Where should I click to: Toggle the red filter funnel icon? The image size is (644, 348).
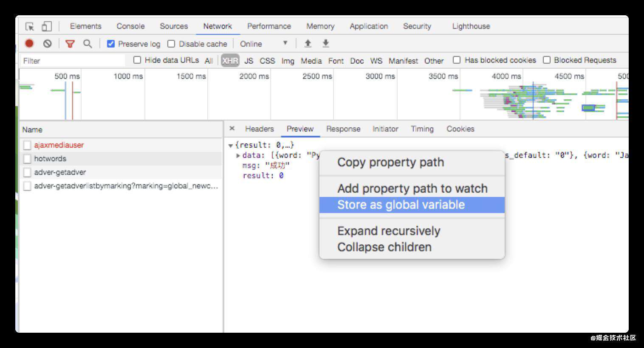[x=70, y=43]
